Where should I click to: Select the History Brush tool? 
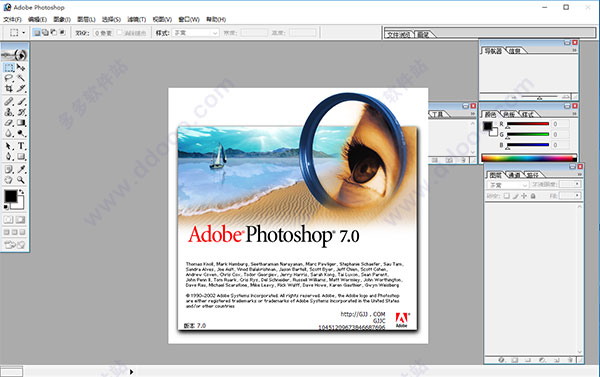coord(21,112)
